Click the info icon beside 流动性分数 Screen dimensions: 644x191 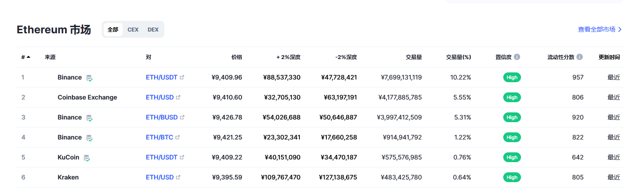[580, 57]
